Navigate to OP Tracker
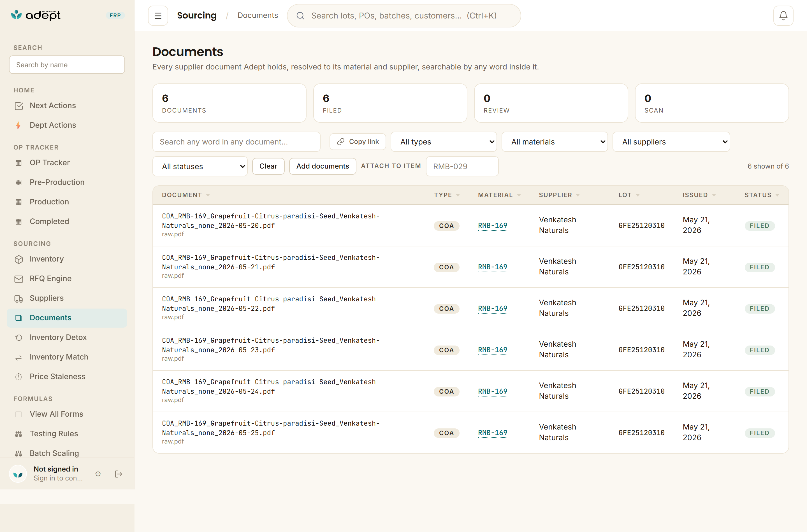Screen dimensions: 807x532 (x=67, y=163)
